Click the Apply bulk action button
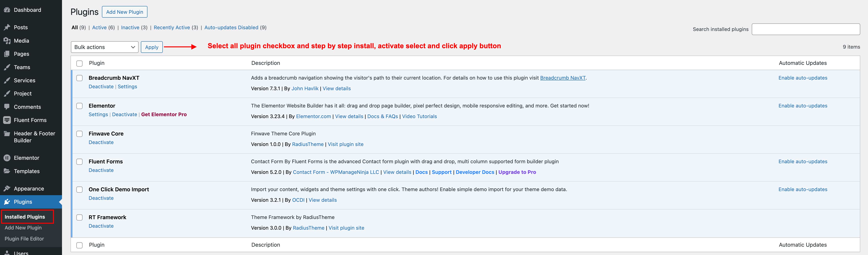The height and width of the screenshot is (255, 868). [x=152, y=47]
